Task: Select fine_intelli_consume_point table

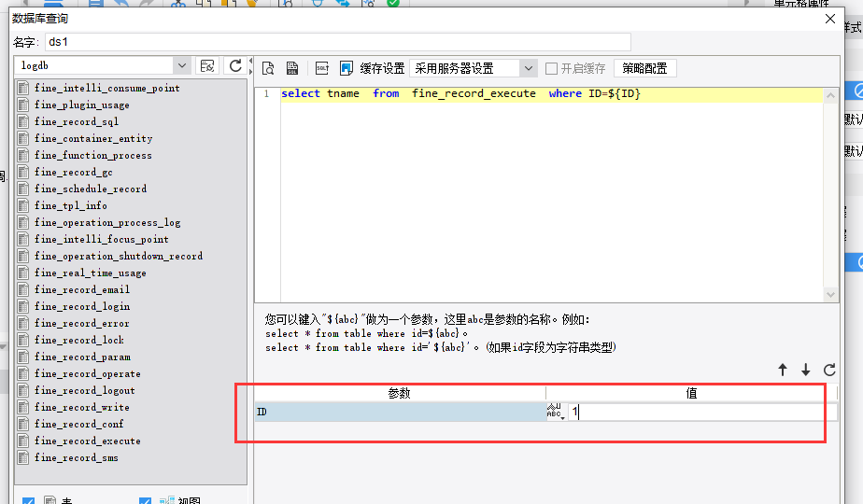Action: [x=106, y=88]
